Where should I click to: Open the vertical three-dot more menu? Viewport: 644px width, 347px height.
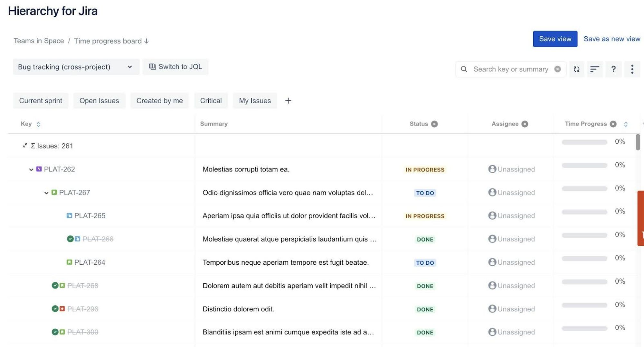[632, 69]
